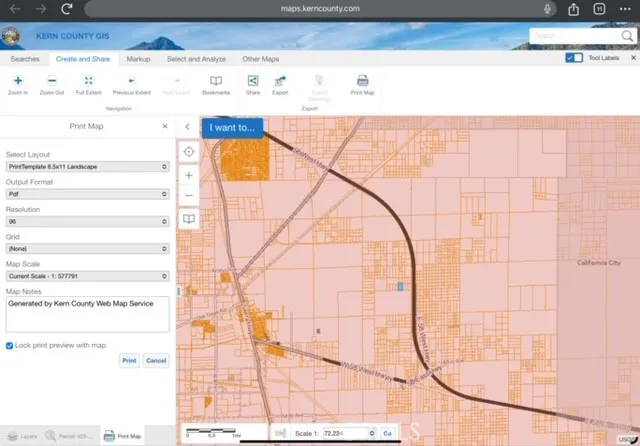Open the Map Scale dropdown
Screen dimensions: 640x446
coord(87,276)
